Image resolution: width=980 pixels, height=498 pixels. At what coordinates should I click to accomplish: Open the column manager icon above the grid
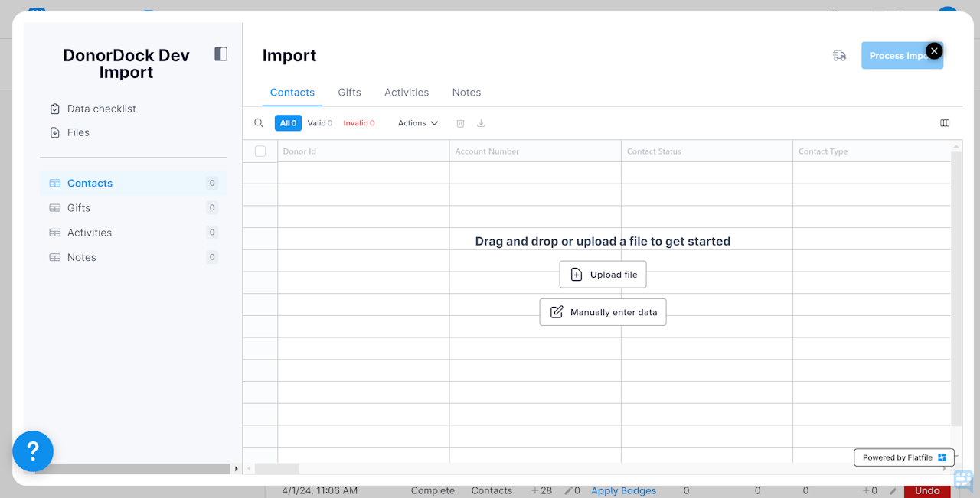click(945, 122)
